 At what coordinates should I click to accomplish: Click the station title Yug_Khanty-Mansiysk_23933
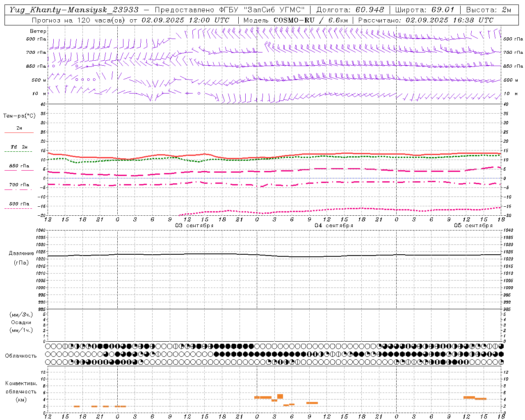[74, 10]
